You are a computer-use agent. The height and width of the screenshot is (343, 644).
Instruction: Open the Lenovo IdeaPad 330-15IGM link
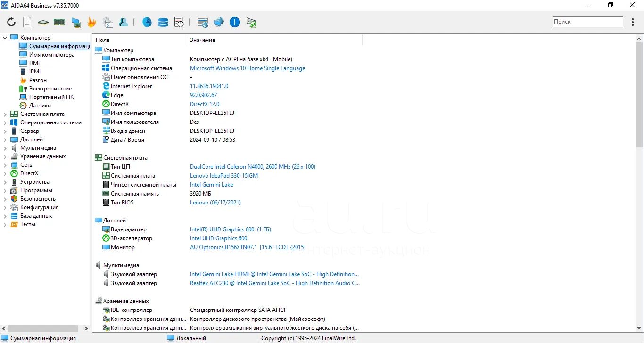(224, 176)
